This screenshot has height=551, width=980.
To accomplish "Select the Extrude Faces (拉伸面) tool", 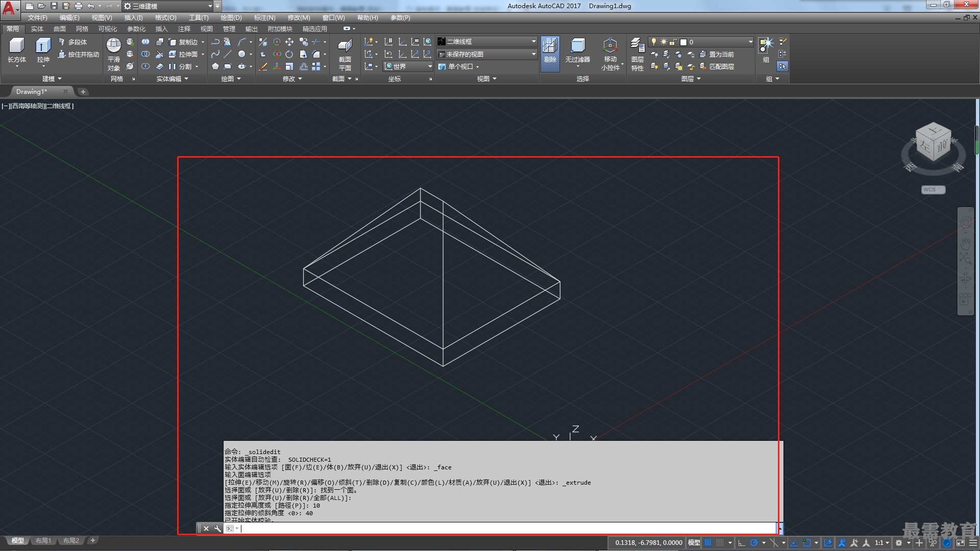I will click(x=184, y=54).
